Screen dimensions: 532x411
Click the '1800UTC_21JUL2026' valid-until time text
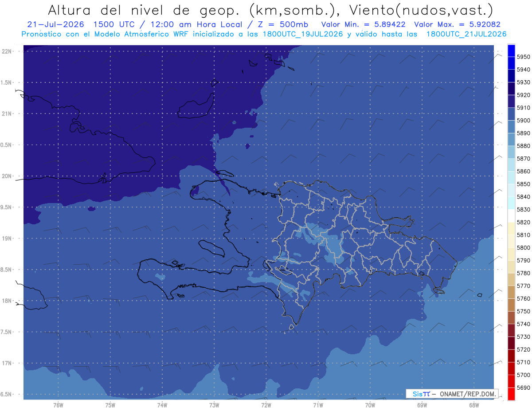pyautogui.click(x=466, y=34)
